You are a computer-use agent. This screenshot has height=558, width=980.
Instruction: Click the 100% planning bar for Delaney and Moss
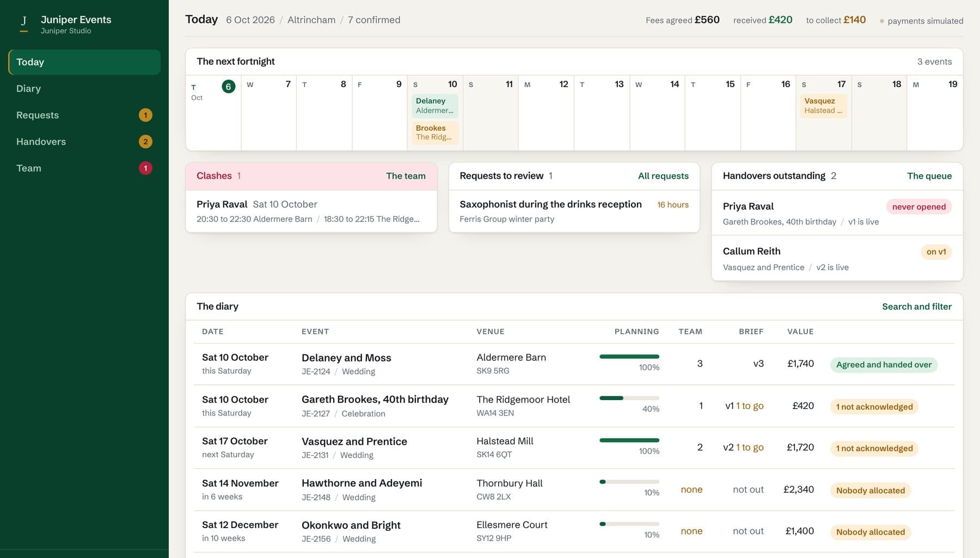(629, 357)
